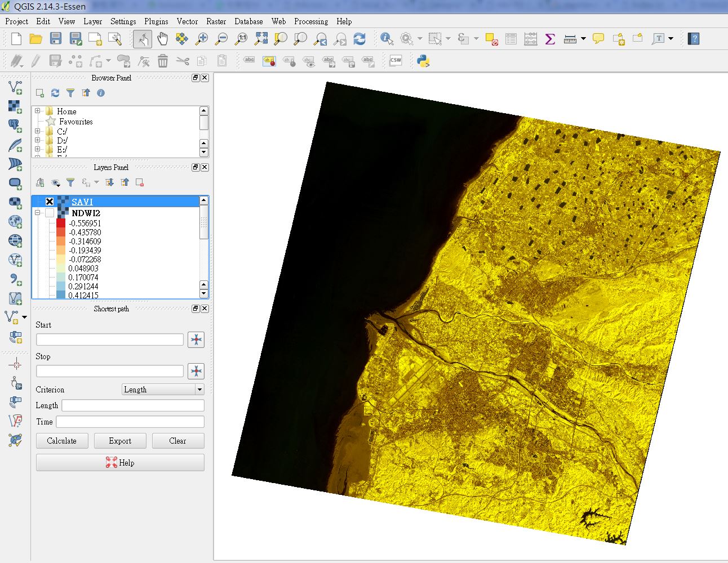The height and width of the screenshot is (563, 728).
Task: Open the measure tool dropdown arrow
Action: point(583,39)
